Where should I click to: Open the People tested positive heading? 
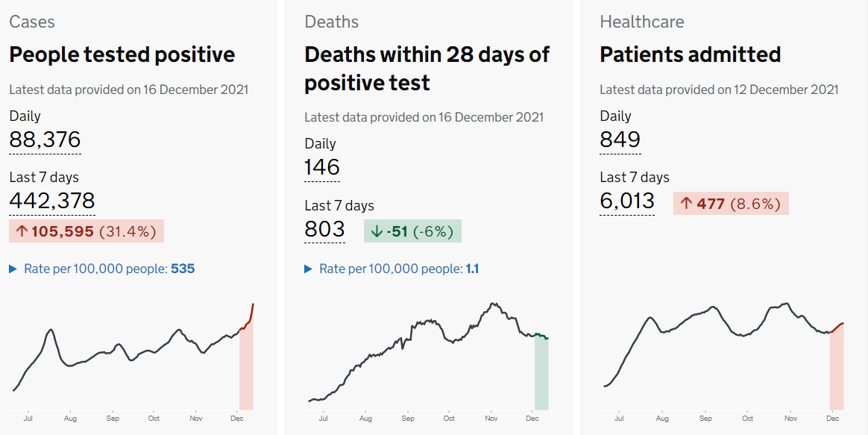122,54
